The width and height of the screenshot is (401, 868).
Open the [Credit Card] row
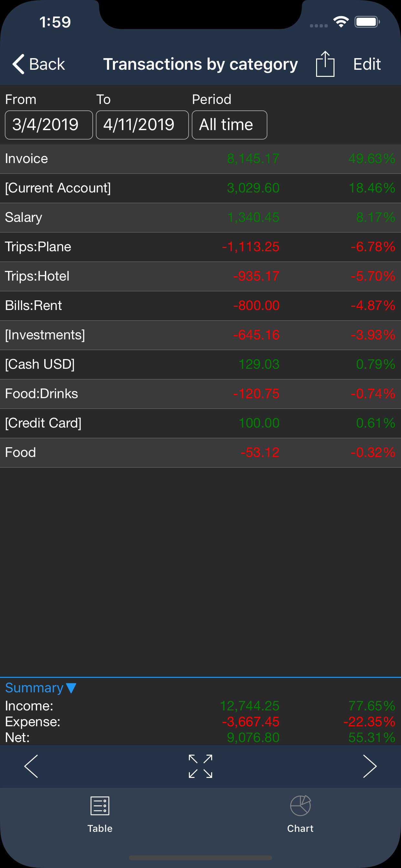[200, 423]
